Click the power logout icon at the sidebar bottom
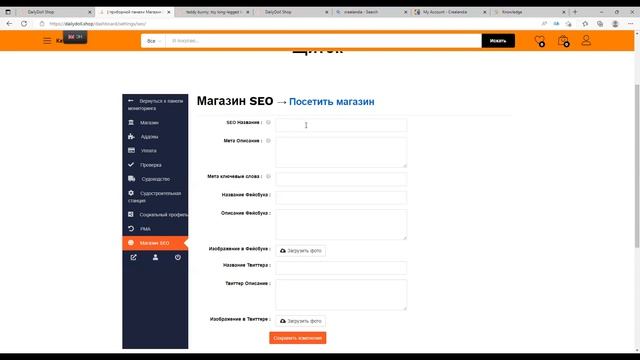Image resolution: width=640 pixels, height=360 pixels. pyautogui.click(x=178, y=257)
